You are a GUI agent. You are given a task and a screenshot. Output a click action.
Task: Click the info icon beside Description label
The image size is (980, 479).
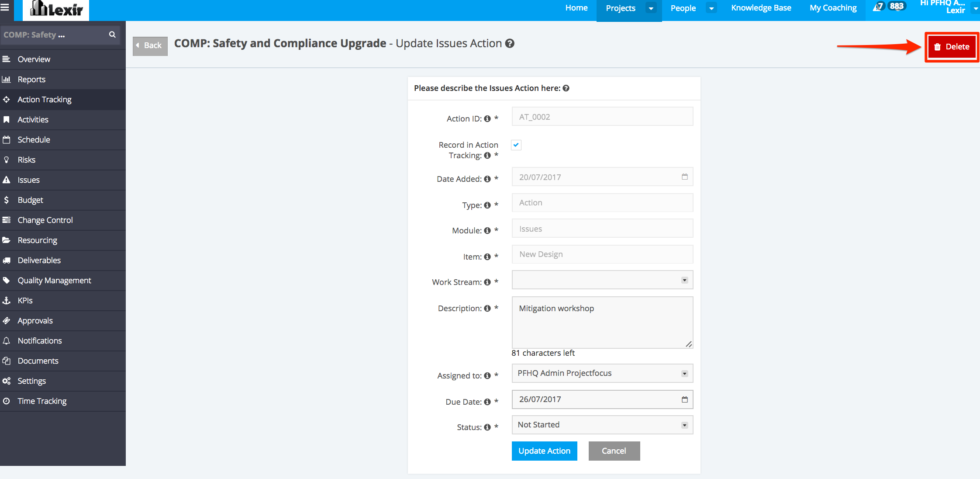tap(487, 309)
